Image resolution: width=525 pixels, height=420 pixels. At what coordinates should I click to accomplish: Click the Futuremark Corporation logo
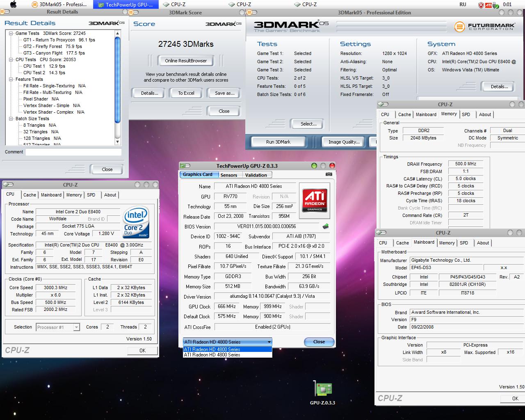(x=485, y=27)
